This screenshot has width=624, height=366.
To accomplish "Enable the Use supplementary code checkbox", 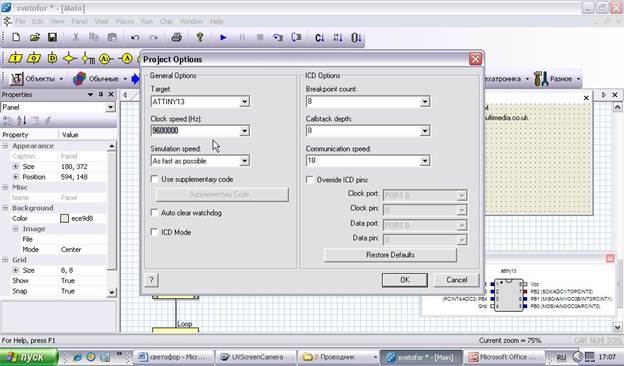I will pos(154,179).
